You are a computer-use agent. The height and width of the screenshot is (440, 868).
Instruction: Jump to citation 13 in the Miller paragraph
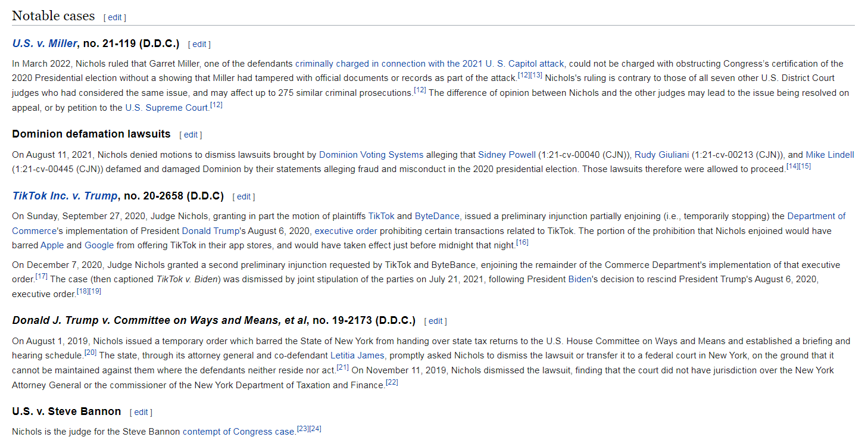(x=536, y=76)
